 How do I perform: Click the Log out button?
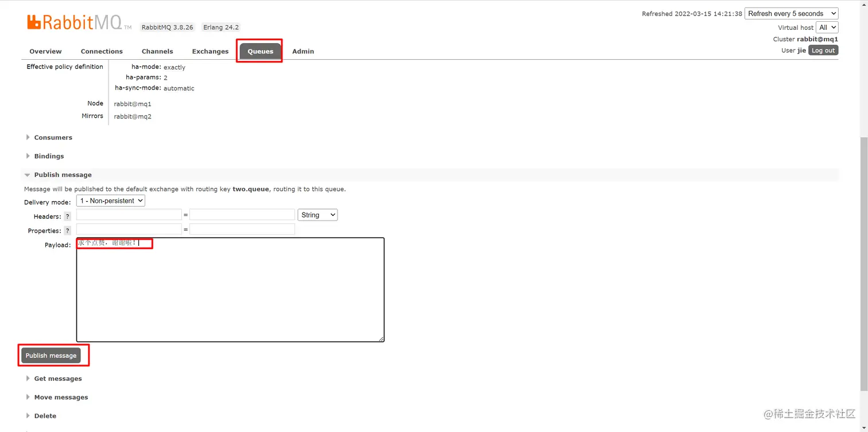(x=823, y=51)
